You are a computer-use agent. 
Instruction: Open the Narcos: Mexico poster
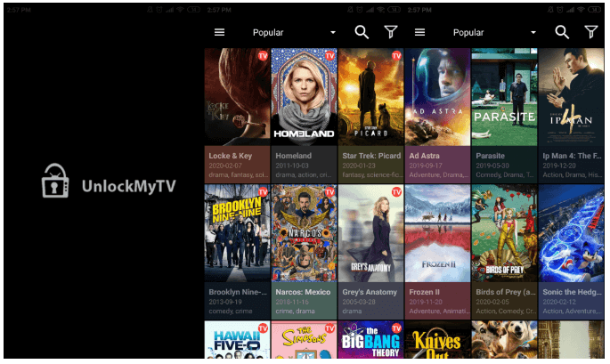click(x=305, y=233)
